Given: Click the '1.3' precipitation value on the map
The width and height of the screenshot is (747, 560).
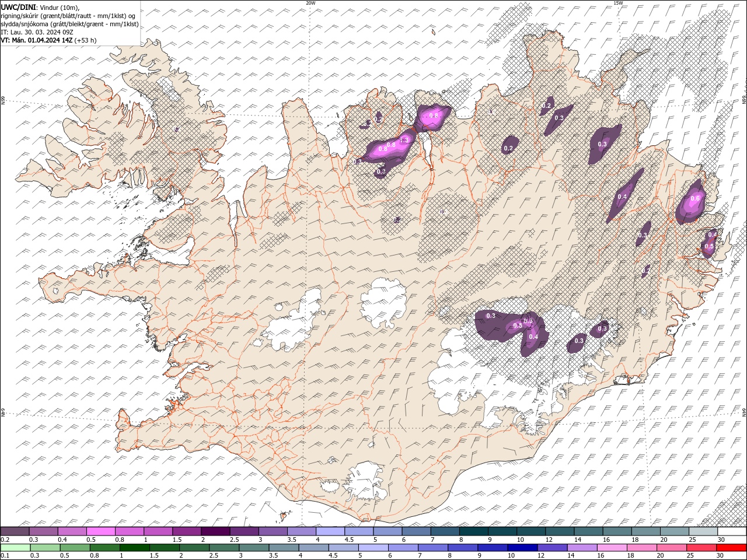Looking at the screenshot, I should click(x=403, y=141).
